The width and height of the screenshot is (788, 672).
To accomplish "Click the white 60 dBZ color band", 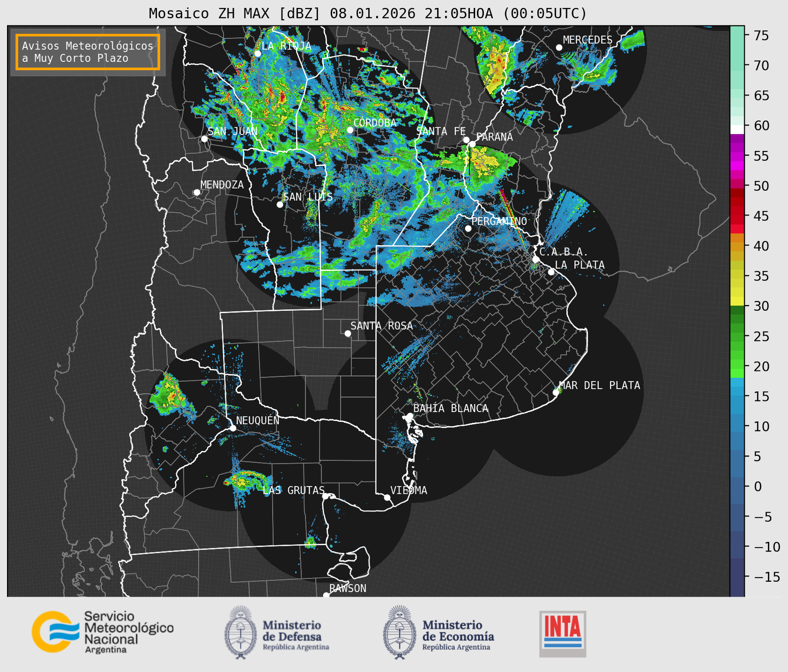I will pos(737,129).
